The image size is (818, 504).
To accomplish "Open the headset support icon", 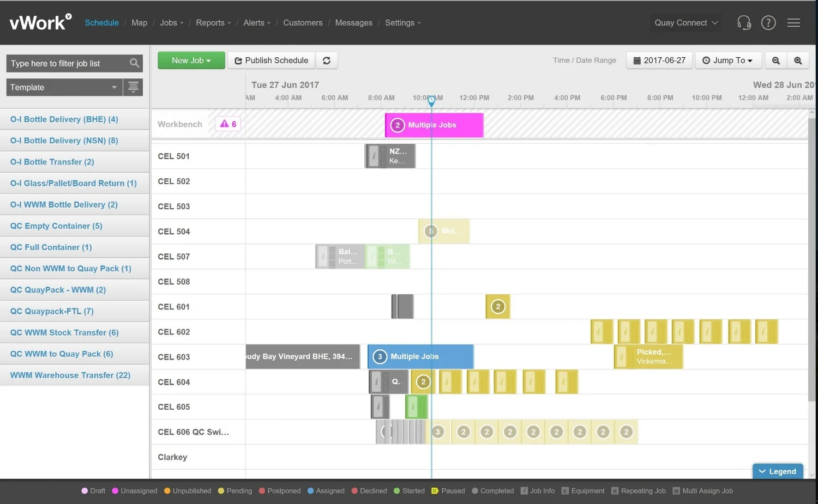I will 744,23.
